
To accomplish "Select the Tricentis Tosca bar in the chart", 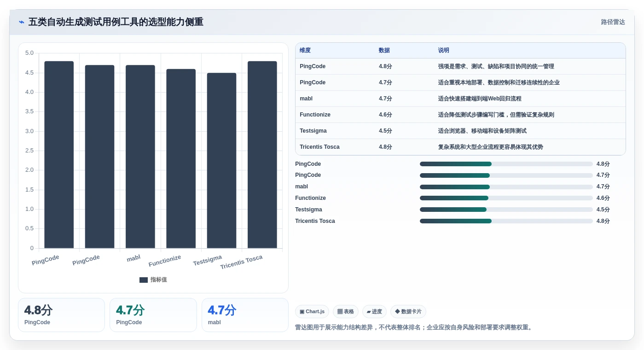I will click(x=262, y=155).
